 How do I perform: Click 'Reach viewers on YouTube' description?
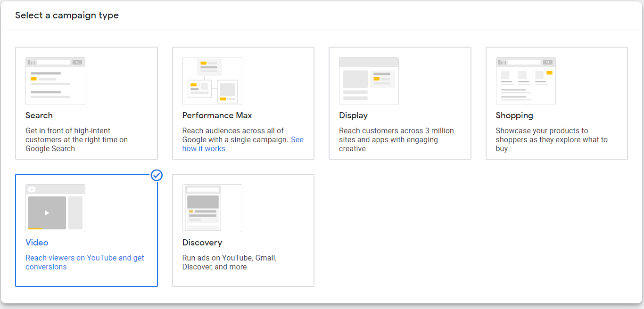(85, 262)
